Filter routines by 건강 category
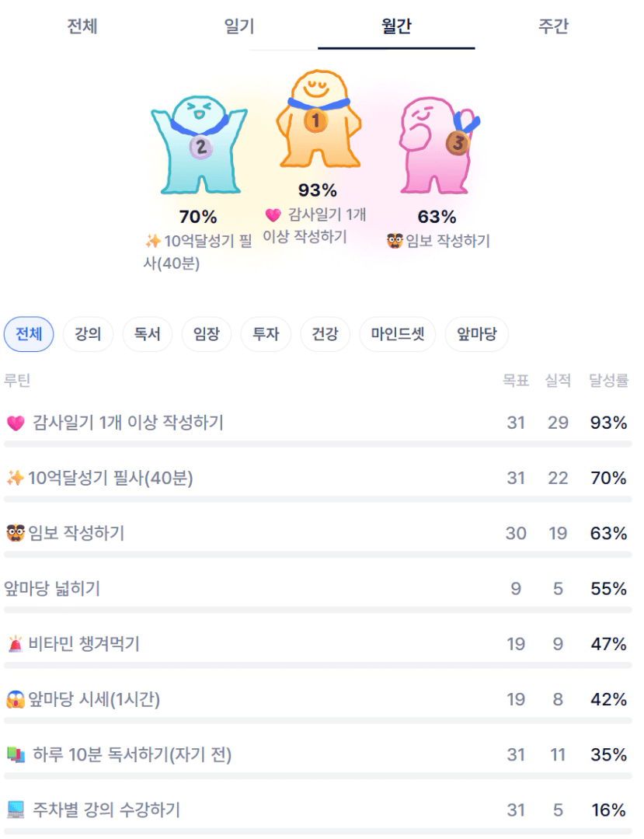 tap(325, 335)
